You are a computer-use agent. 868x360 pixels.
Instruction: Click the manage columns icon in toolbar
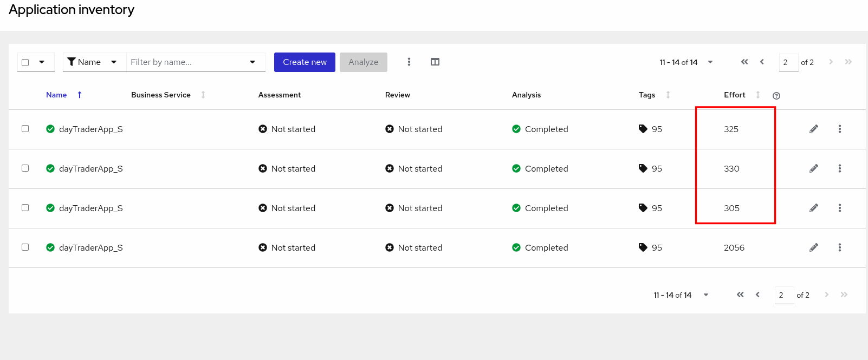(435, 62)
